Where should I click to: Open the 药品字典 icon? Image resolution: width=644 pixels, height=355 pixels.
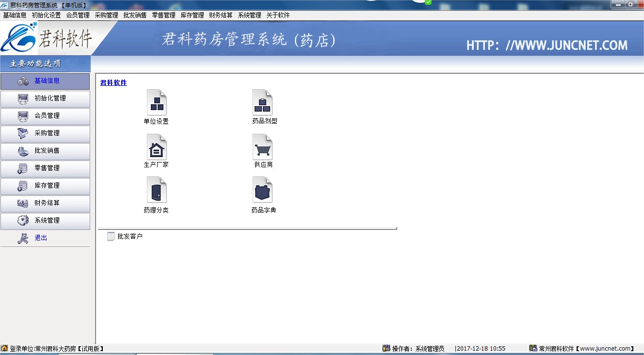(x=262, y=190)
